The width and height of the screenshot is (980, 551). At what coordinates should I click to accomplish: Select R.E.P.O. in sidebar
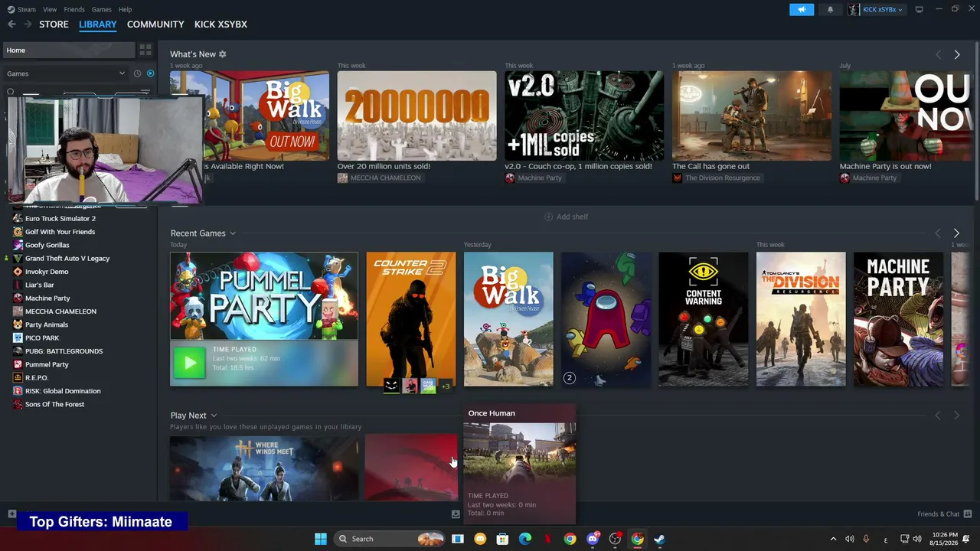click(37, 377)
